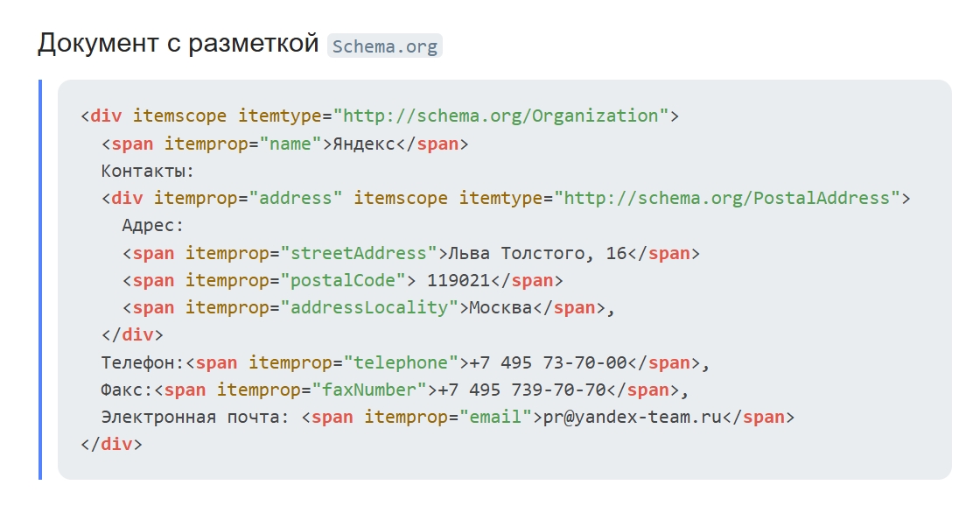Click the Schema.org inline code badge in heading

click(385, 46)
